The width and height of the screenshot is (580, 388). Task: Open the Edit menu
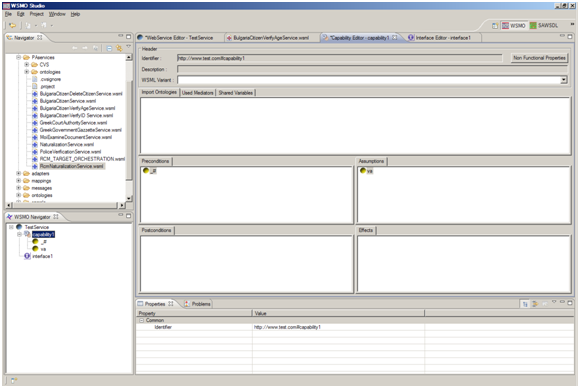pos(20,14)
